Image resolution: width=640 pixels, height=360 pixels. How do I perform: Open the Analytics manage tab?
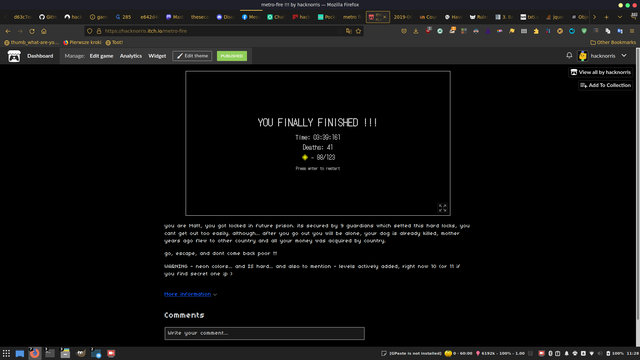tap(131, 56)
